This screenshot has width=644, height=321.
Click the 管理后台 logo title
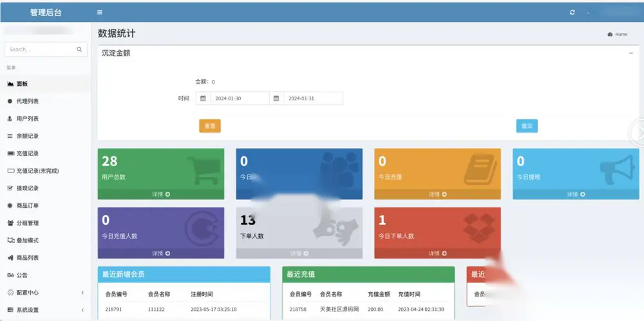pos(46,12)
